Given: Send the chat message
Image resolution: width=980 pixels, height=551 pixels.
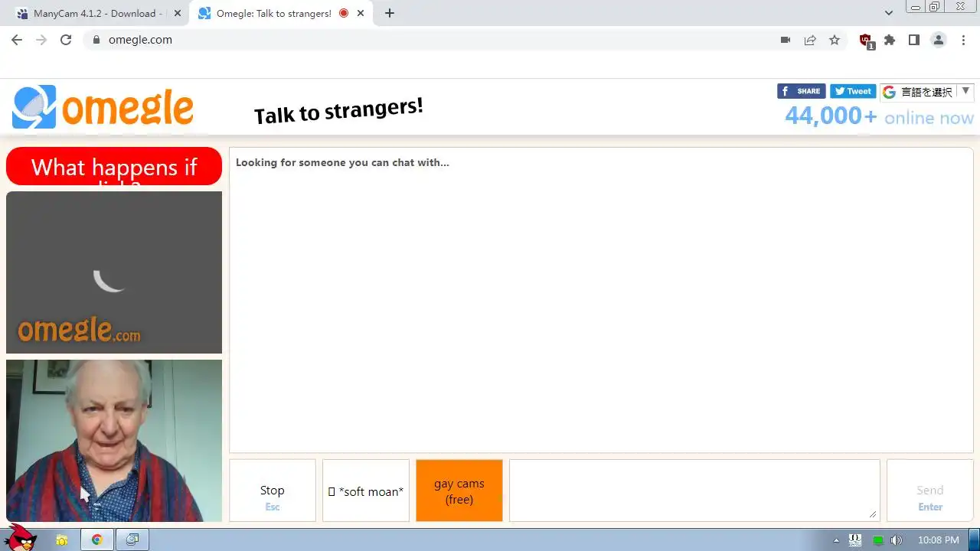Looking at the screenshot, I should 930,491.
